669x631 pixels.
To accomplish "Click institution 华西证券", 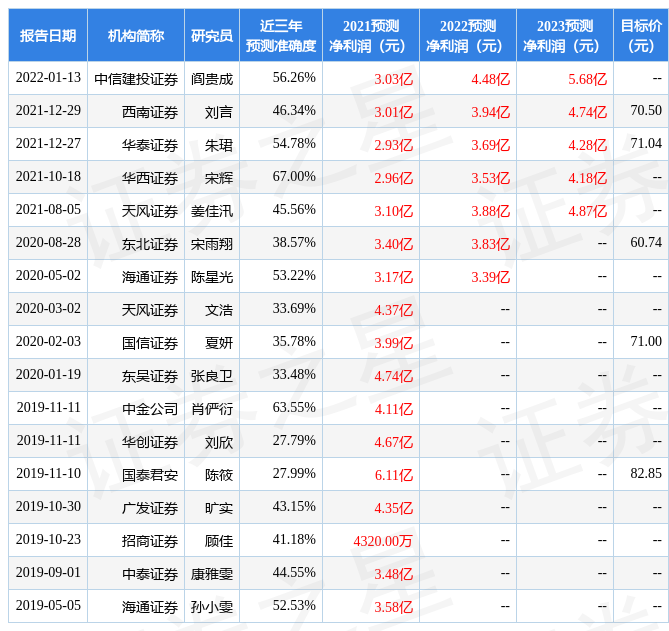I will coord(150,178).
